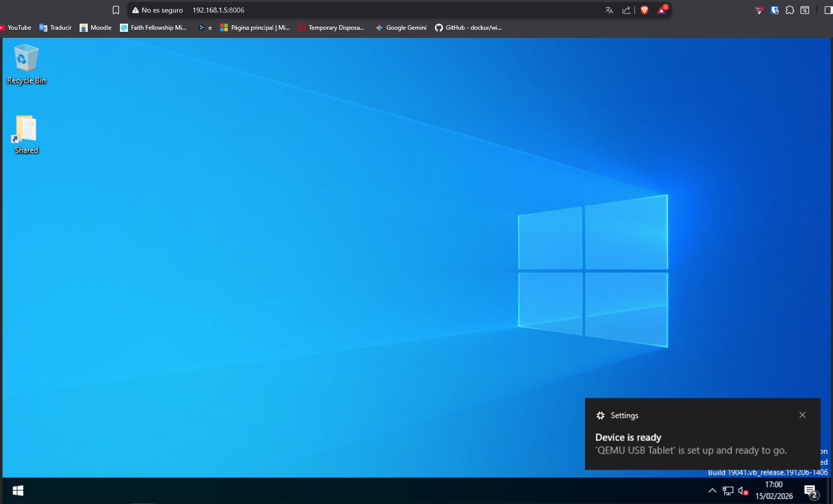Click the search-in-tab icon
Screen dimensions: 833x504
pyautogui.click(x=805, y=10)
